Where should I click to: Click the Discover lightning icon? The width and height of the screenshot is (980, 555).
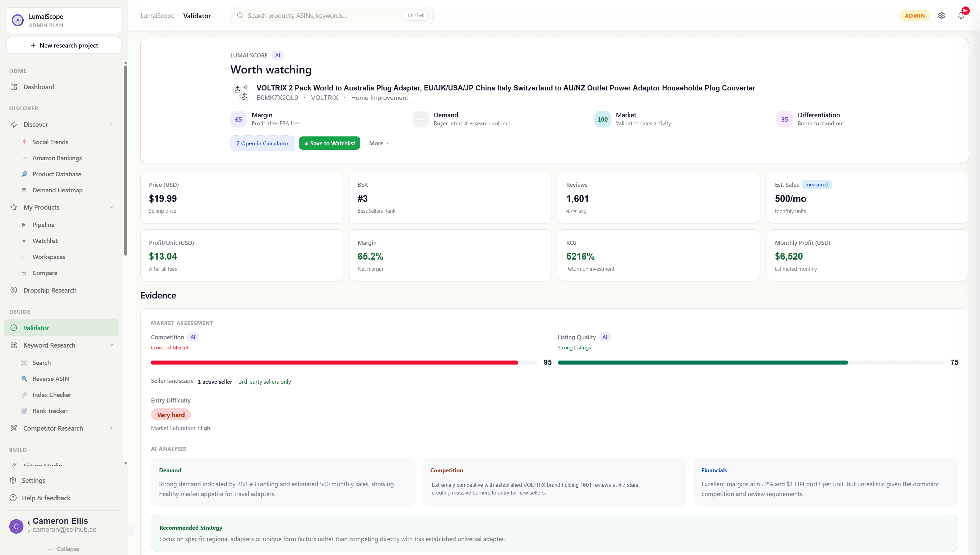point(14,125)
